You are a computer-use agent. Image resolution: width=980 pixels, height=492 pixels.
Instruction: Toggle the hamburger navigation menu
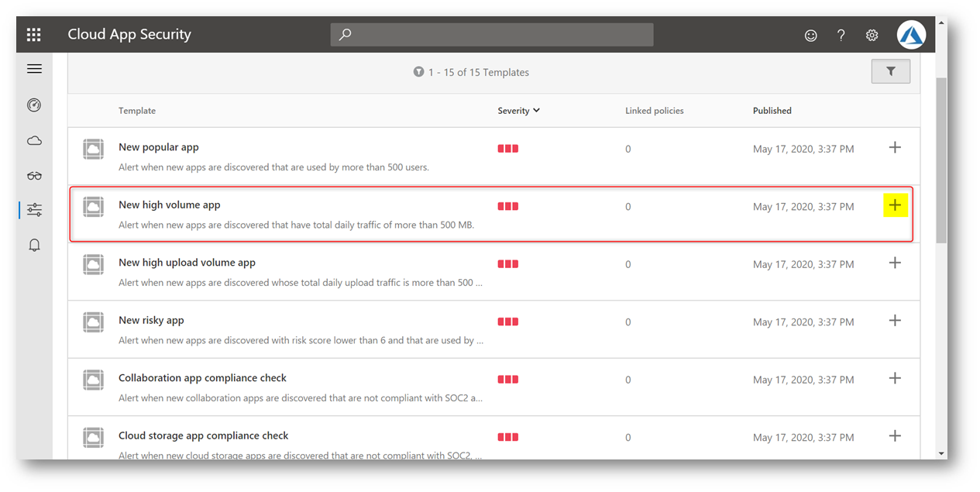click(x=34, y=69)
